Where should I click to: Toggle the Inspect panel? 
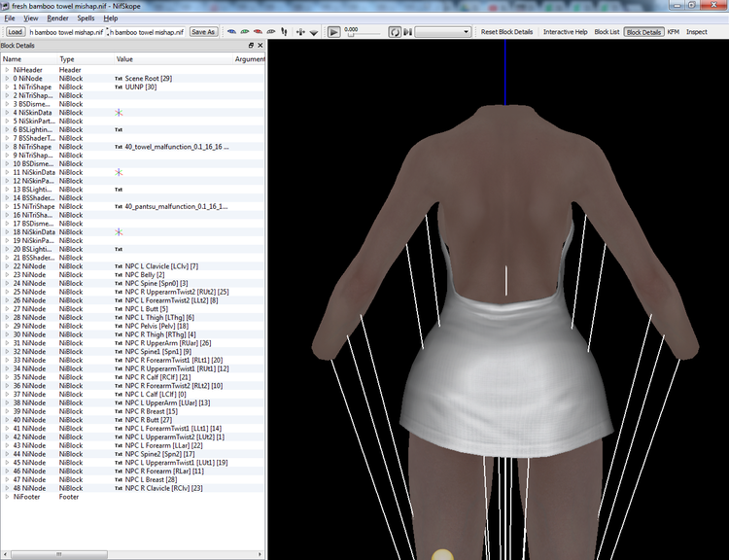tap(697, 32)
